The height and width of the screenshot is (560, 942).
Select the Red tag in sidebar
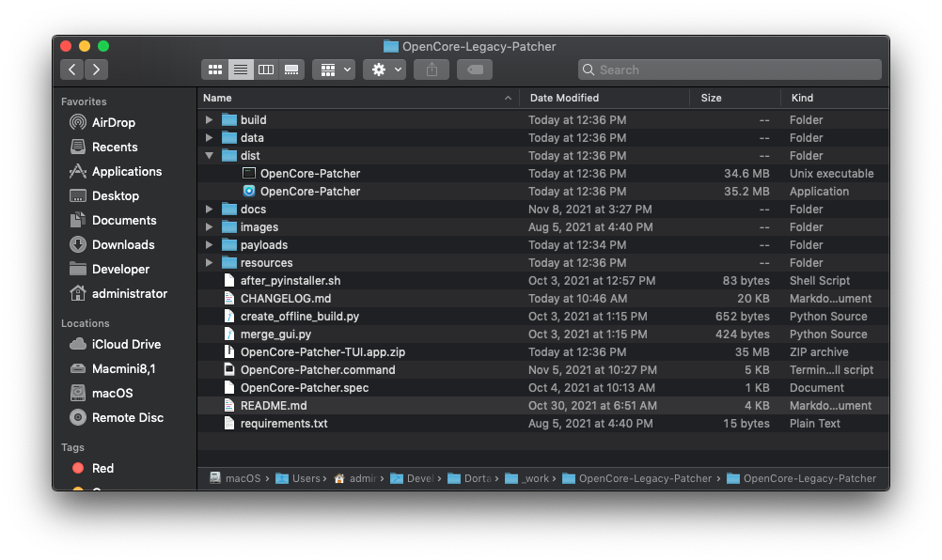pyautogui.click(x=102, y=468)
